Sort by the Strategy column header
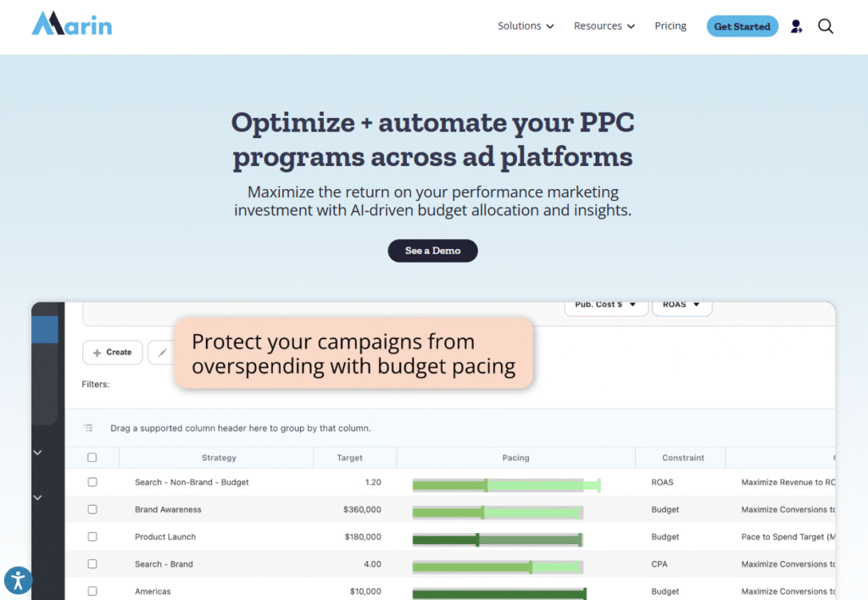 click(x=219, y=458)
